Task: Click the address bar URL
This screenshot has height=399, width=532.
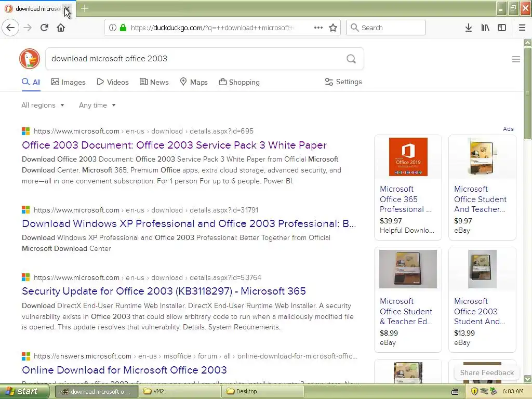Action: [212, 28]
